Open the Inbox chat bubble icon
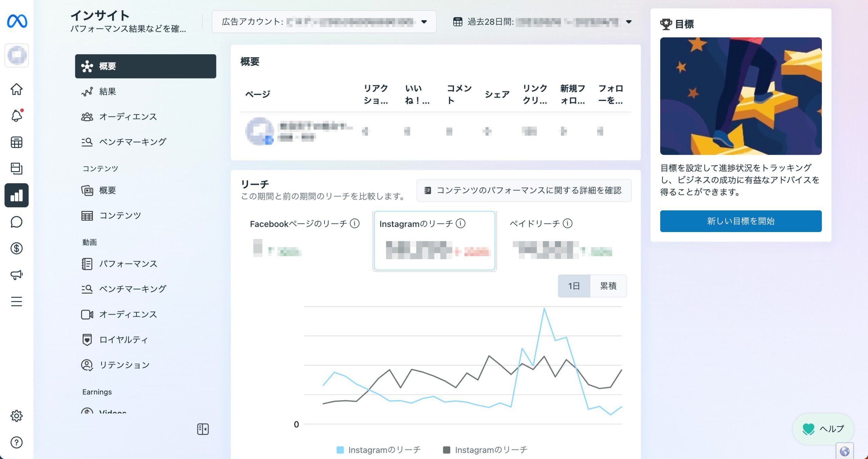Image resolution: width=868 pixels, height=459 pixels. pyautogui.click(x=16, y=222)
